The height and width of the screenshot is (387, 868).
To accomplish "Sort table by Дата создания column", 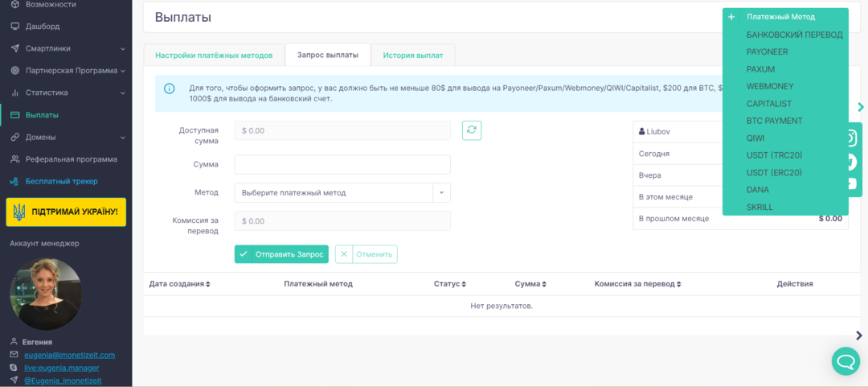I will (179, 284).
